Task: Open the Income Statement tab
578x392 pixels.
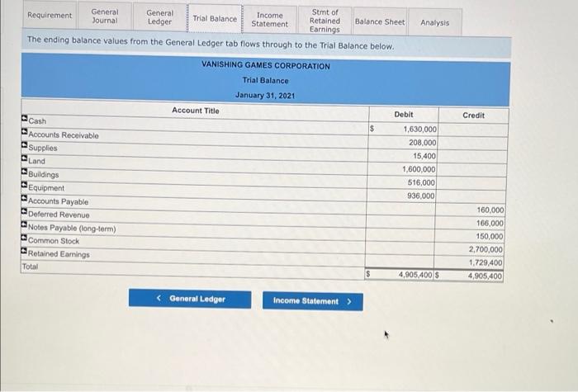Action: [x=270, y=20]
